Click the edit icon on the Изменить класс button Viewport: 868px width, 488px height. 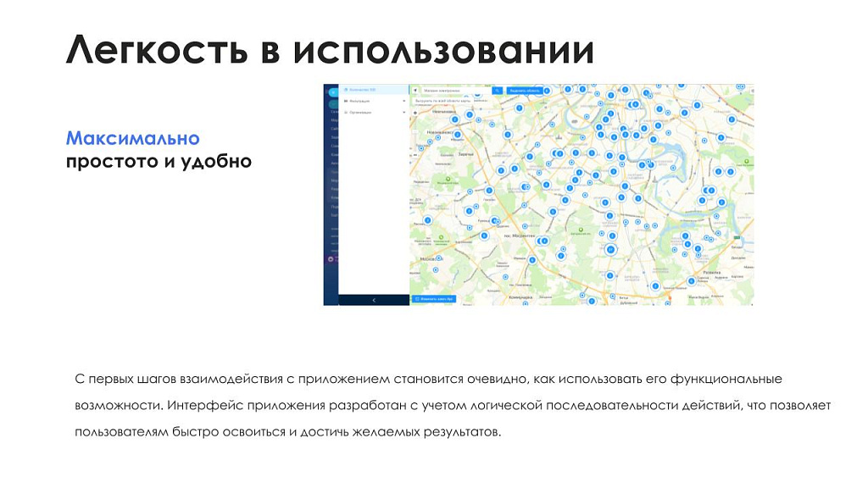pos(417,299)
